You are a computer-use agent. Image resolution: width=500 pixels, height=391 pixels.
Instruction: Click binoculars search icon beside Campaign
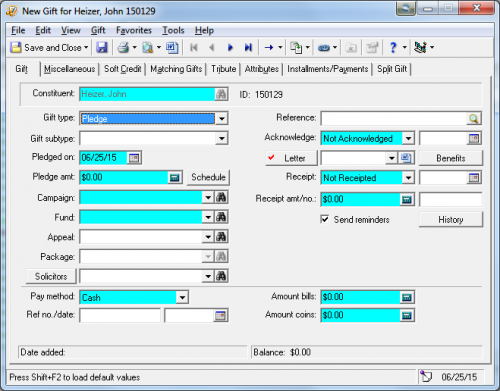221,198
